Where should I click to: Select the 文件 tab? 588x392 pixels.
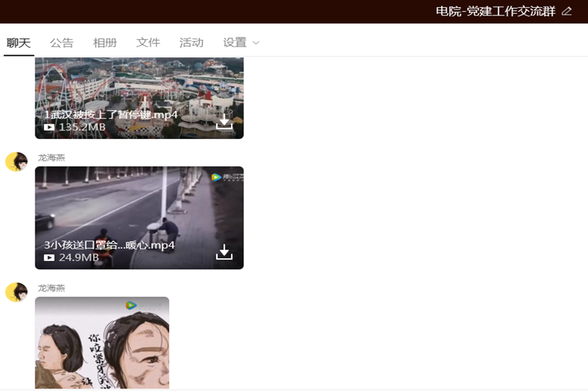point(148,43)
